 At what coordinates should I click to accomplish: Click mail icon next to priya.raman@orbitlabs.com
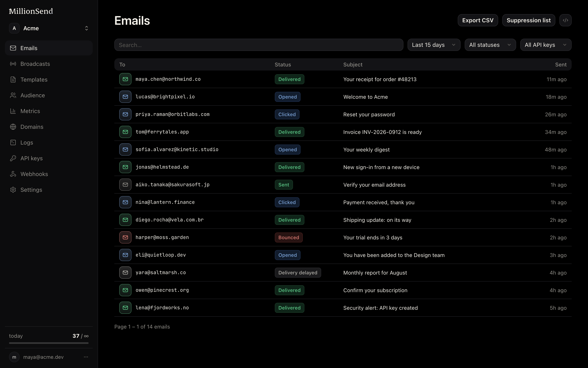(125, 114)
